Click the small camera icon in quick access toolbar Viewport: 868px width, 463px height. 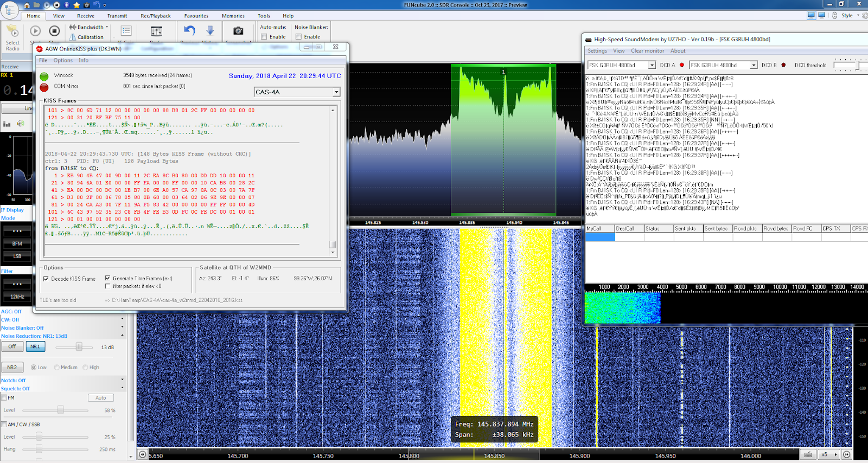[86, 5]
